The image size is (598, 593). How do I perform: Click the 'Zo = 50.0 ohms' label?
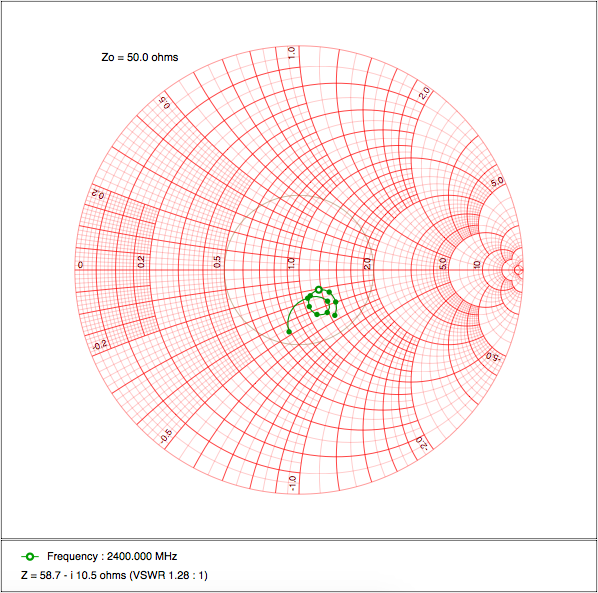pyautogui.click(x=140, y=58)
